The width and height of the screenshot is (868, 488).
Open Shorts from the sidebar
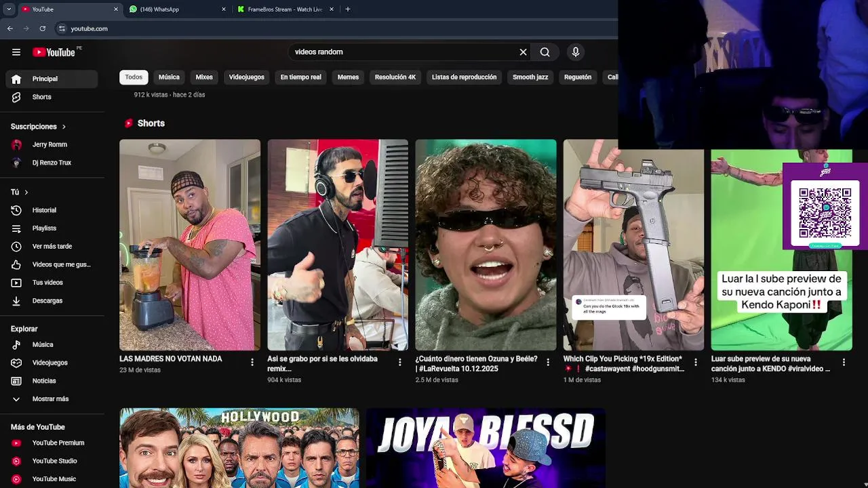click(x=52, y=97)
